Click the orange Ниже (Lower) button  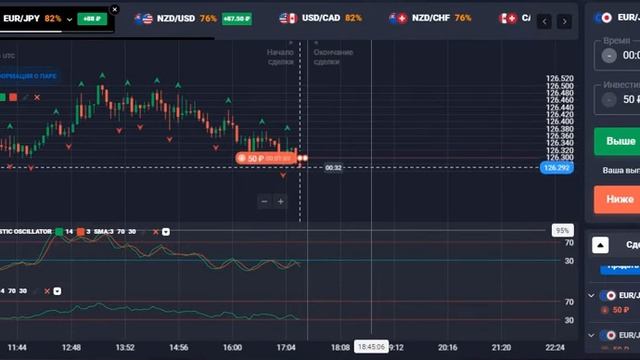click(x=617, y=199)
